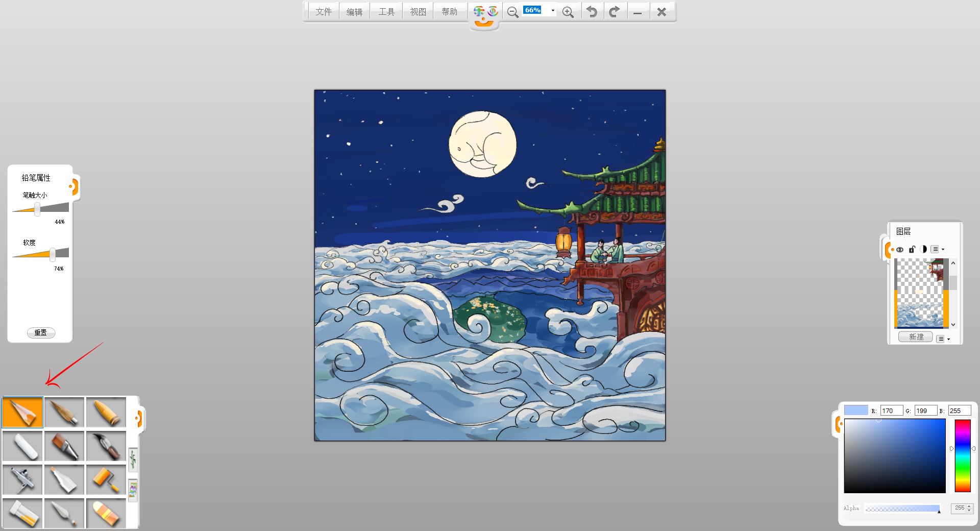Open the 工具 menu
The width and height of the screenshot is (980, 531).
(x=386, y=12)
